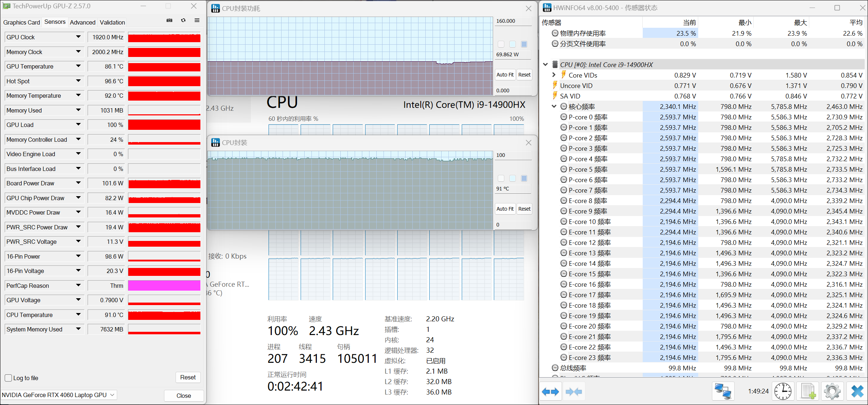Click the Reset button in GPU-Z

pyautogui.click(x=188, y=377)
